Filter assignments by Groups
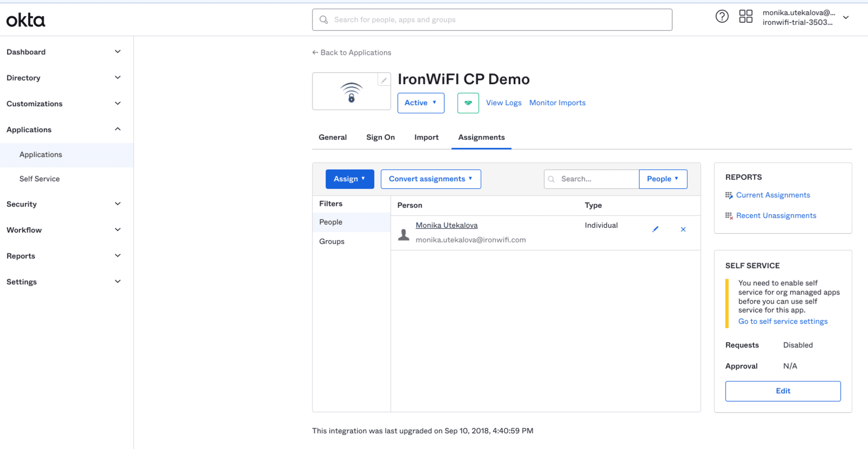 [352, 242]
